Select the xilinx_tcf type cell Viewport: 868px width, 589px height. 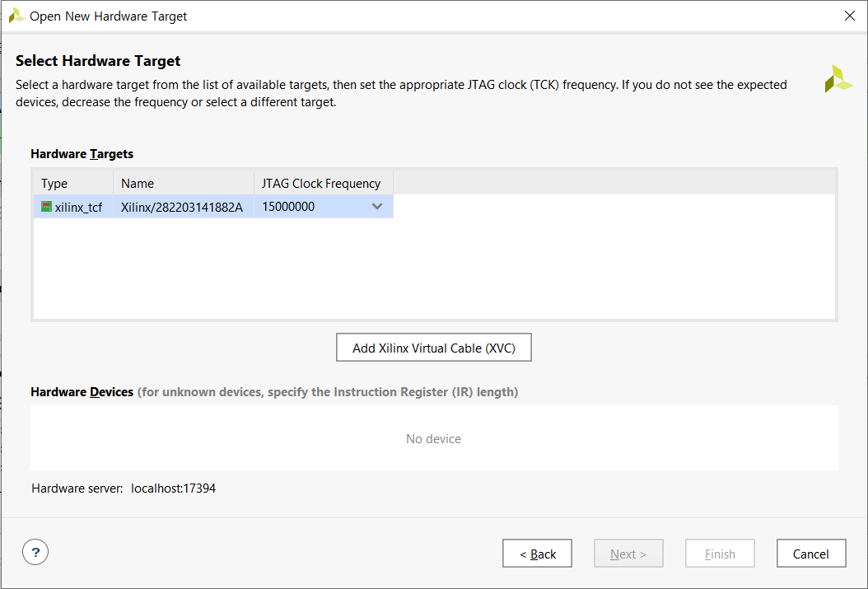73,207
